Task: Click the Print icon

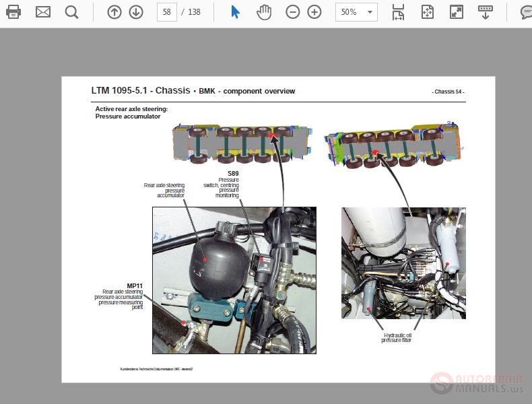Action: [13, 12]
